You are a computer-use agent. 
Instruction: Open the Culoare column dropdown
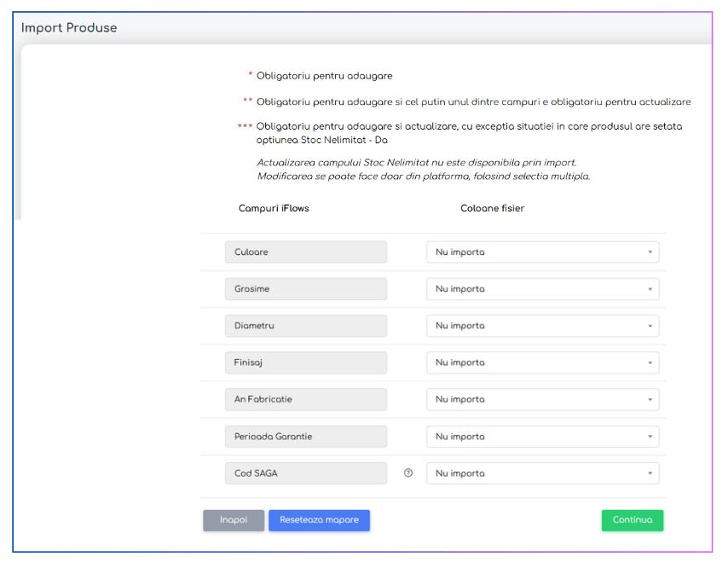tap(542, 252)
